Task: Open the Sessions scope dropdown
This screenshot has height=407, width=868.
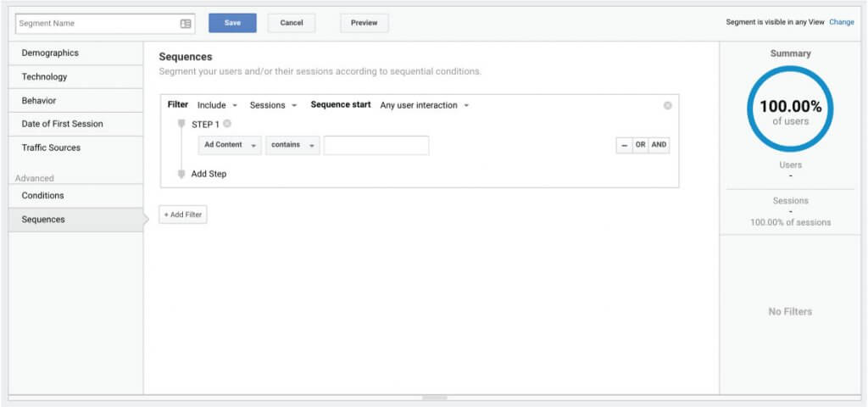Action: coord(273,105)
